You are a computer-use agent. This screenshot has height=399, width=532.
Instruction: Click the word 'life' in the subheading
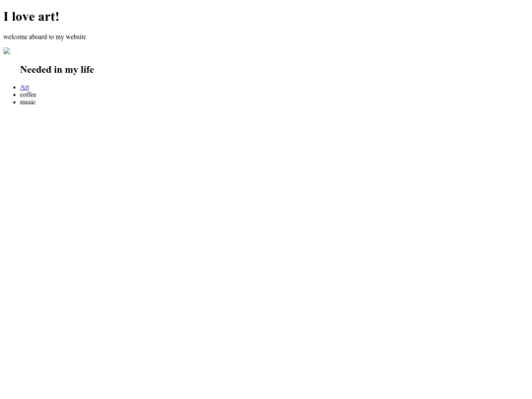[88, 70]
